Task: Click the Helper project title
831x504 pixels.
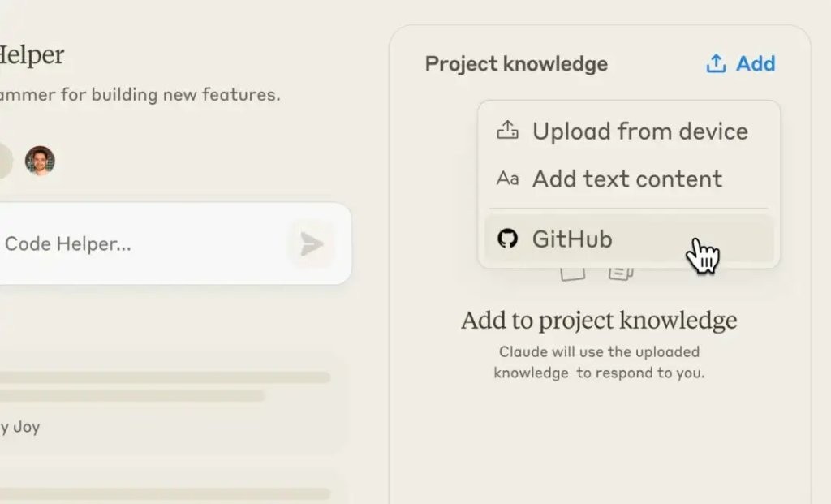Action: (31, 55)
